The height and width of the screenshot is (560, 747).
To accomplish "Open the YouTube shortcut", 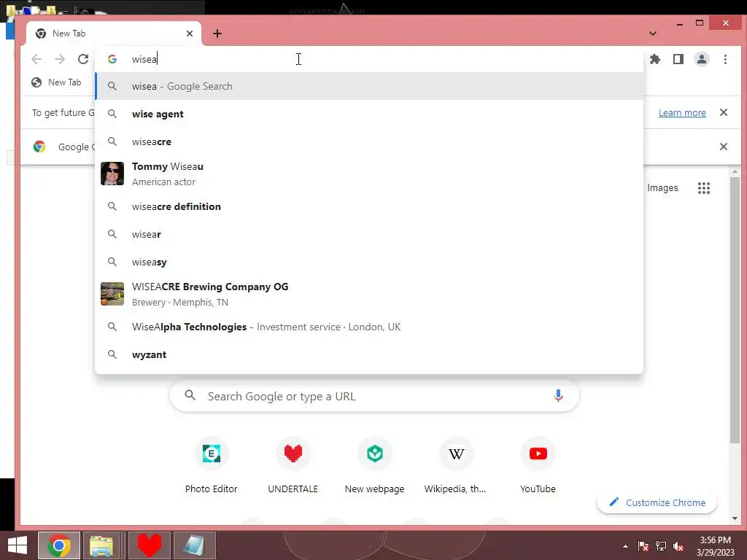I will tap(538, 465).
